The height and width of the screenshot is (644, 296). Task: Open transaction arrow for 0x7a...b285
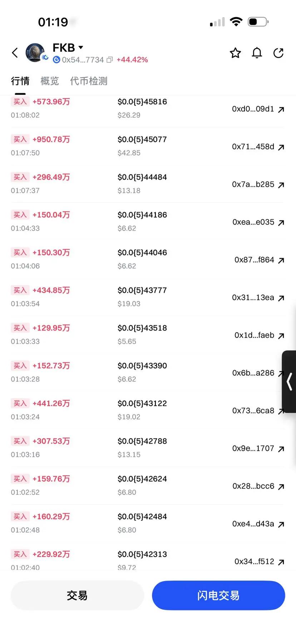coord(281,185)
